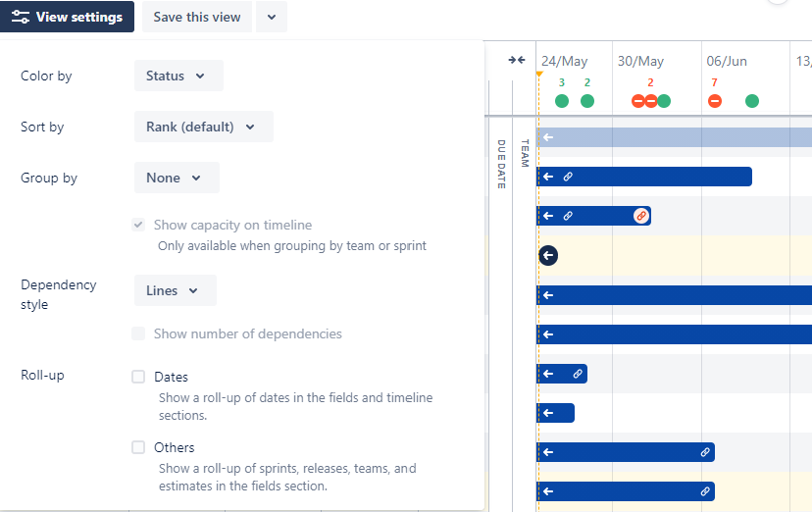
Task: Open the Dependency style Lines dropdown
Action: (x=175, y=290)
